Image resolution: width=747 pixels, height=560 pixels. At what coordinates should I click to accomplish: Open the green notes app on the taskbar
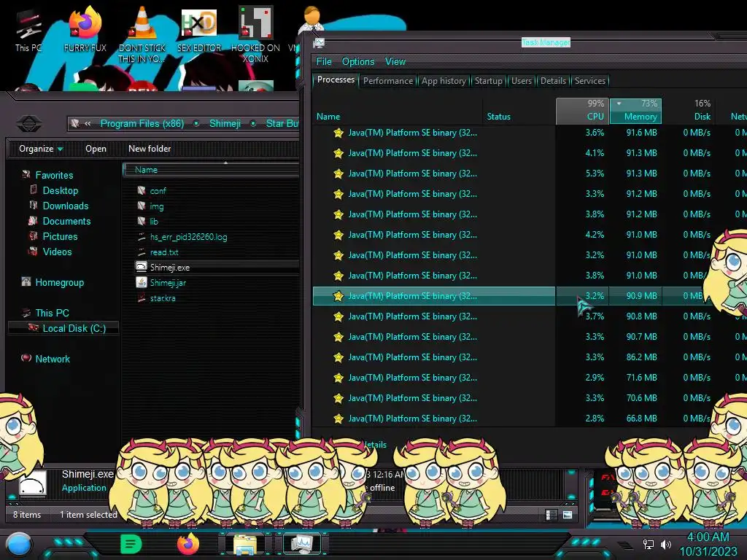(131, 544)
